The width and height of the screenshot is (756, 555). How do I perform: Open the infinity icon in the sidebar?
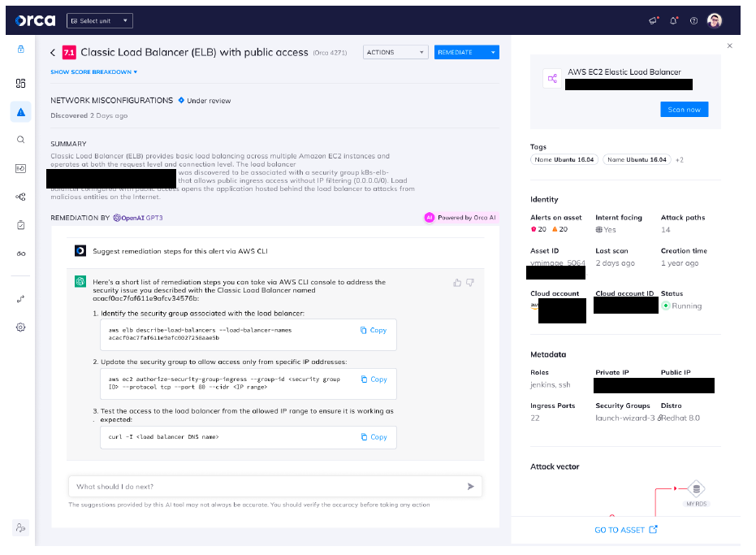(21, 254)
